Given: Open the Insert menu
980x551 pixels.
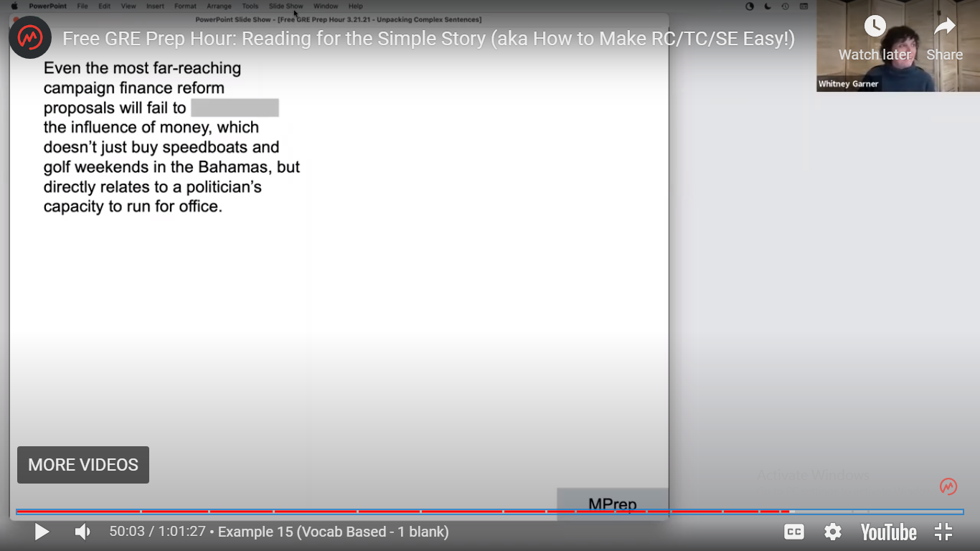Looking at the screenshot, I should [155, 6].
